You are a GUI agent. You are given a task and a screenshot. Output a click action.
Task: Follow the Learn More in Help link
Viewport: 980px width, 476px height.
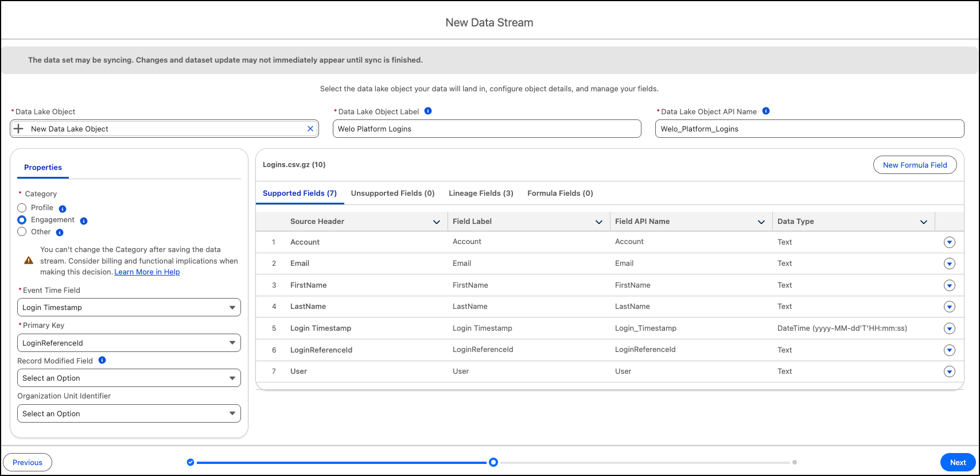click(147, 272)
